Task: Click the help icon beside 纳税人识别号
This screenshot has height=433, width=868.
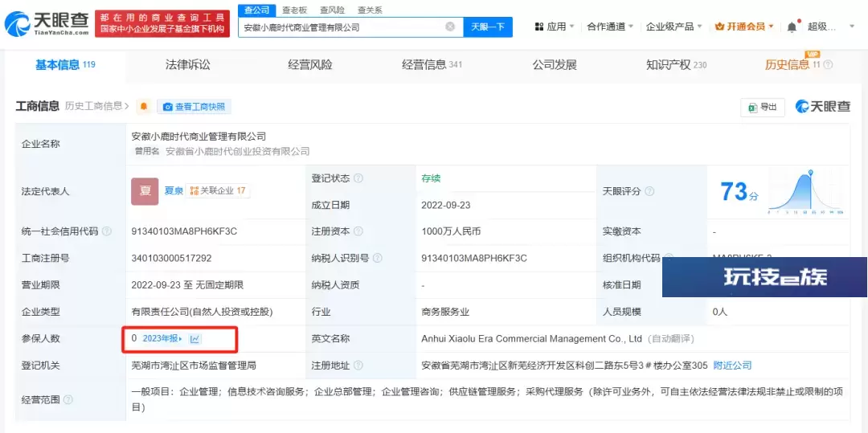Action: (378, 258)
